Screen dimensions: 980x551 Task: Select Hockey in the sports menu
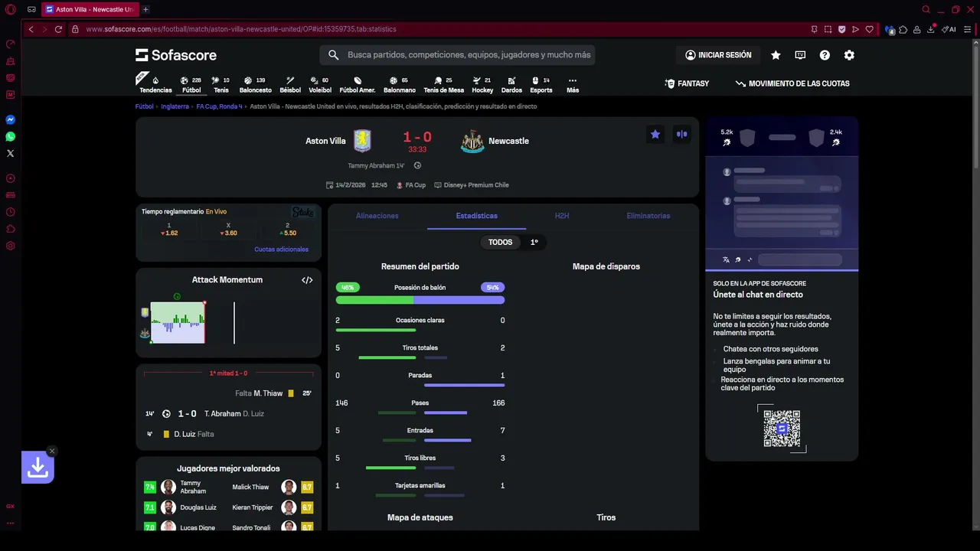[482, 84]
